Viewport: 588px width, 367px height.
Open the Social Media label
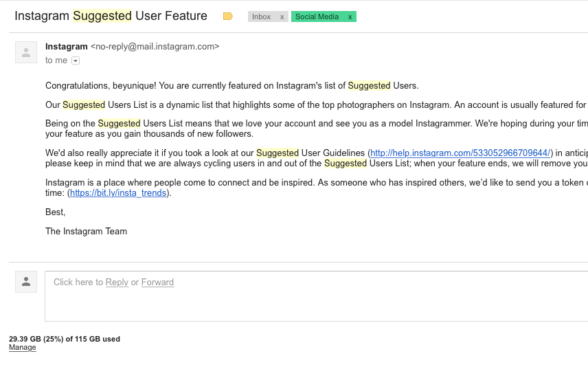317,17
